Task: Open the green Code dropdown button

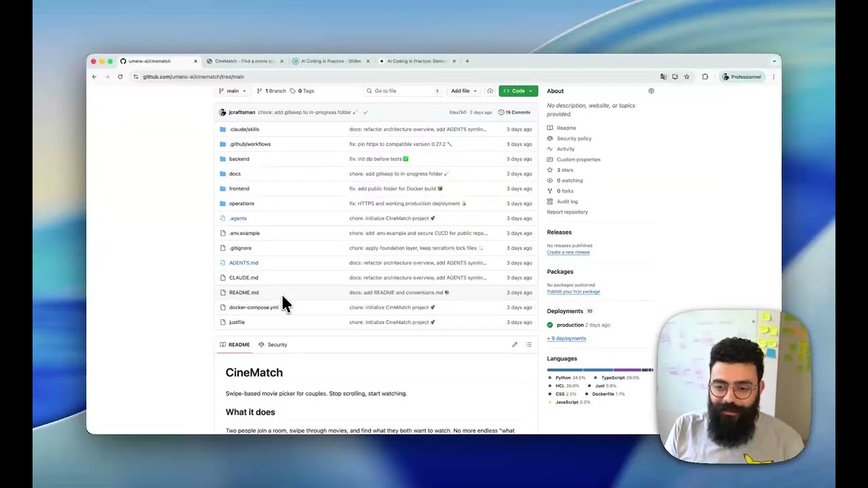Action: pos(518,91)
